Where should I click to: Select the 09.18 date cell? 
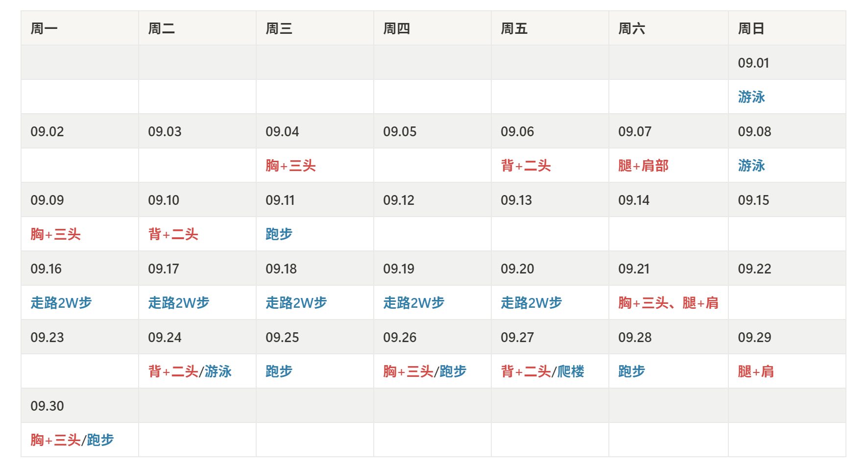[315, 269]
